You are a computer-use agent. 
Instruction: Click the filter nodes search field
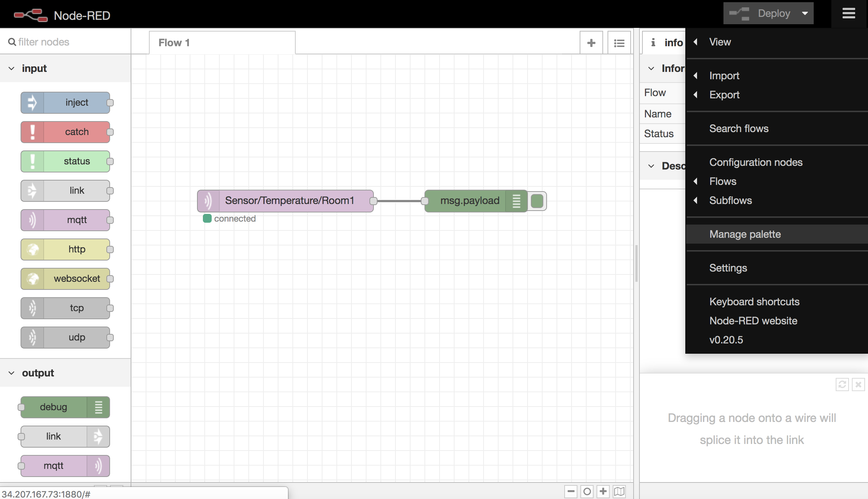[65, 42]
